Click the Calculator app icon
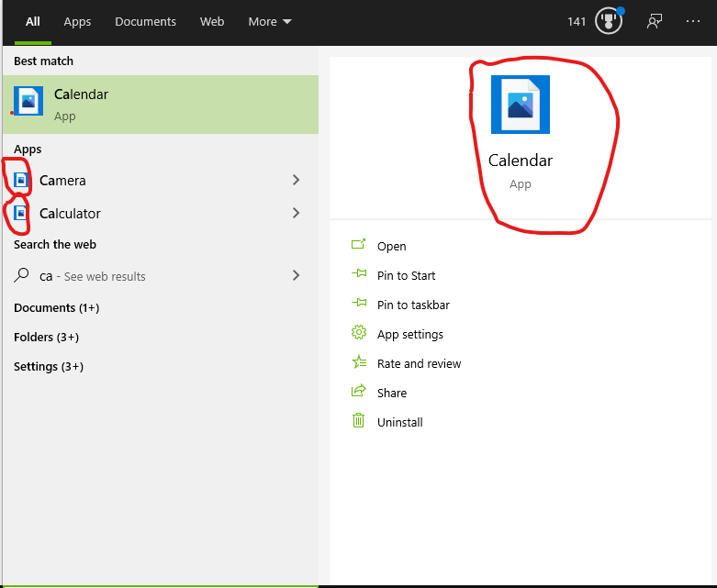 (21, 213)
